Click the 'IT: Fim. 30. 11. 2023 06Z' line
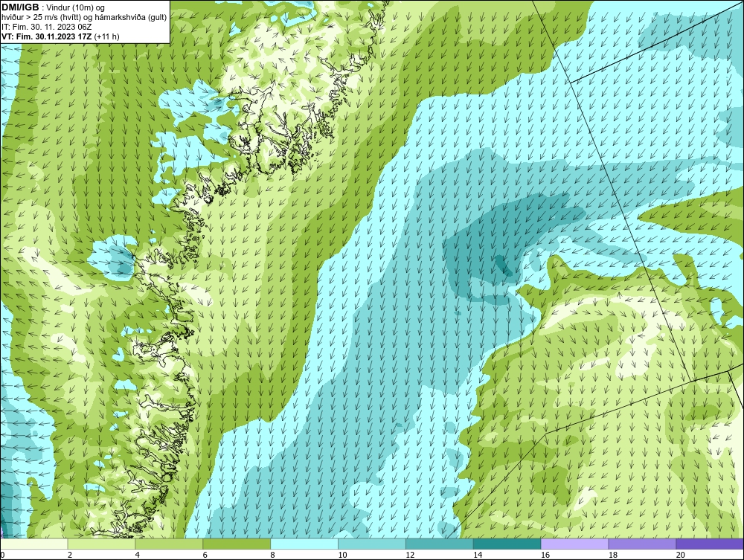The width and height of the screenshot is (744, 560). point(46,27)
